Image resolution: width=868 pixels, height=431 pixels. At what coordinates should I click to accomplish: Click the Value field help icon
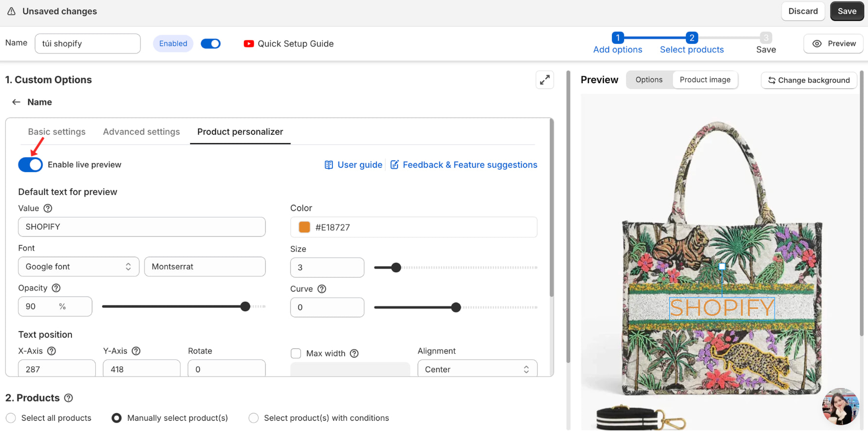[48, 208]
